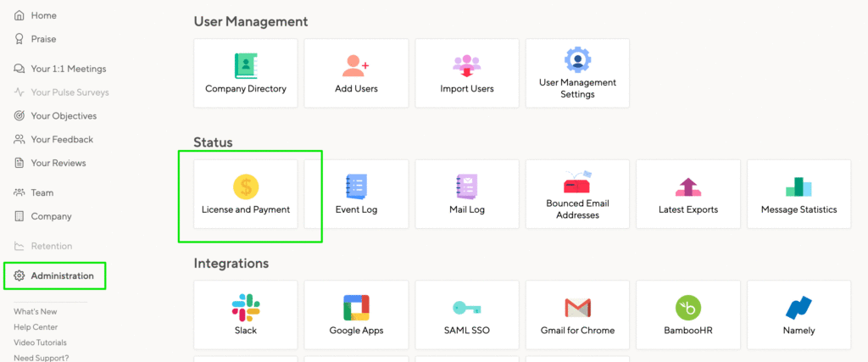The image size is (868, 362).
Task: Select the 1:1 Meetings chat bubble icon
Action: [19, 70]
